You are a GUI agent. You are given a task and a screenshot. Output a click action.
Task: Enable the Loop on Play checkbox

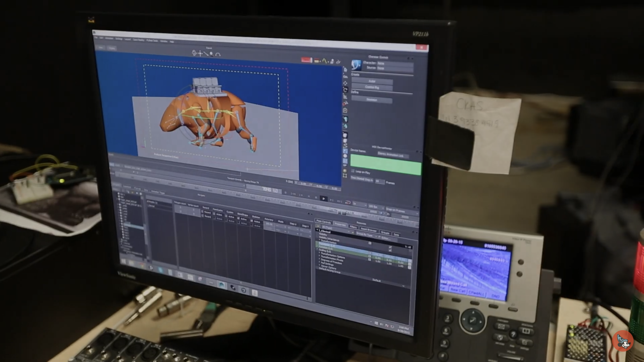pyautogui.click(x=353, y=171)
